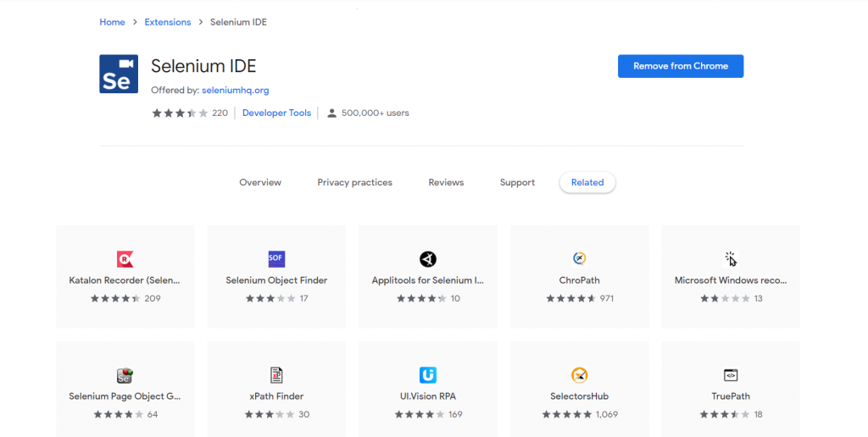The width and height of the screenshot is (868, 437).
Task: Click the ChroPath title text
Action: tap(580, 280)
